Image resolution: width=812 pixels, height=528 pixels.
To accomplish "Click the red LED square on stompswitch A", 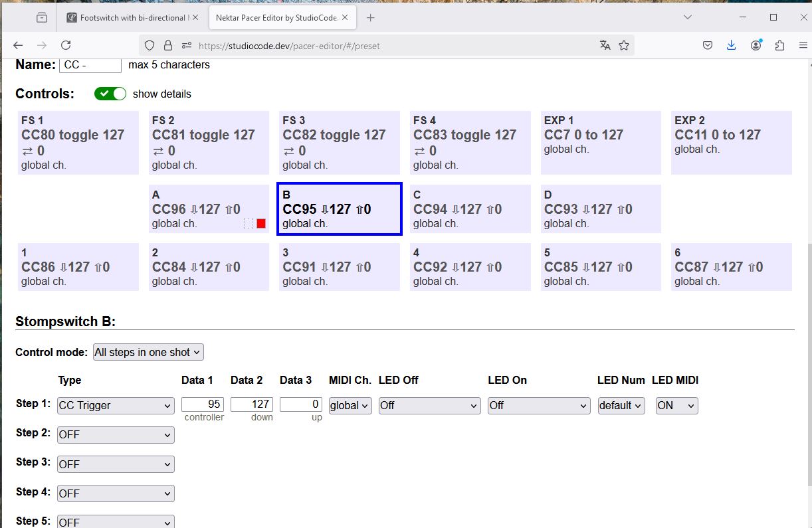I will (261, 224).
